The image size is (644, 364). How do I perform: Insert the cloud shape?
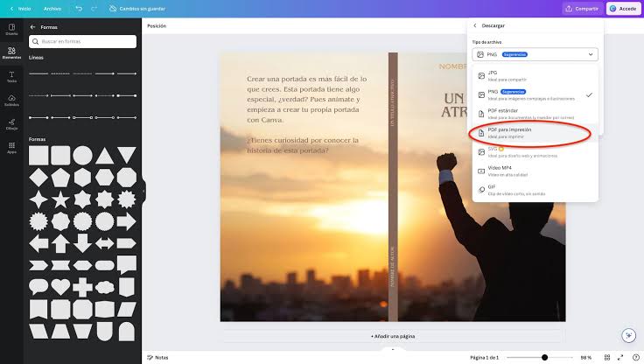tap(104, 287)
